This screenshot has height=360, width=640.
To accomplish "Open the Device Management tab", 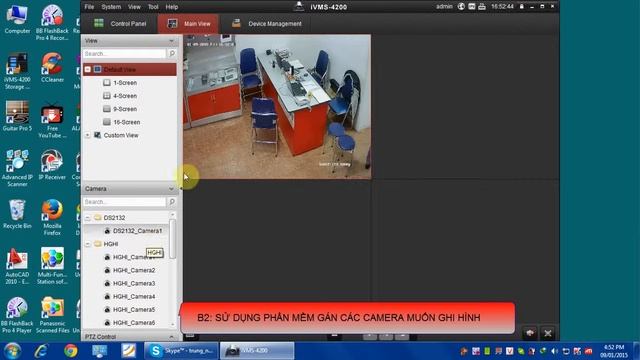I will point(266,24).
